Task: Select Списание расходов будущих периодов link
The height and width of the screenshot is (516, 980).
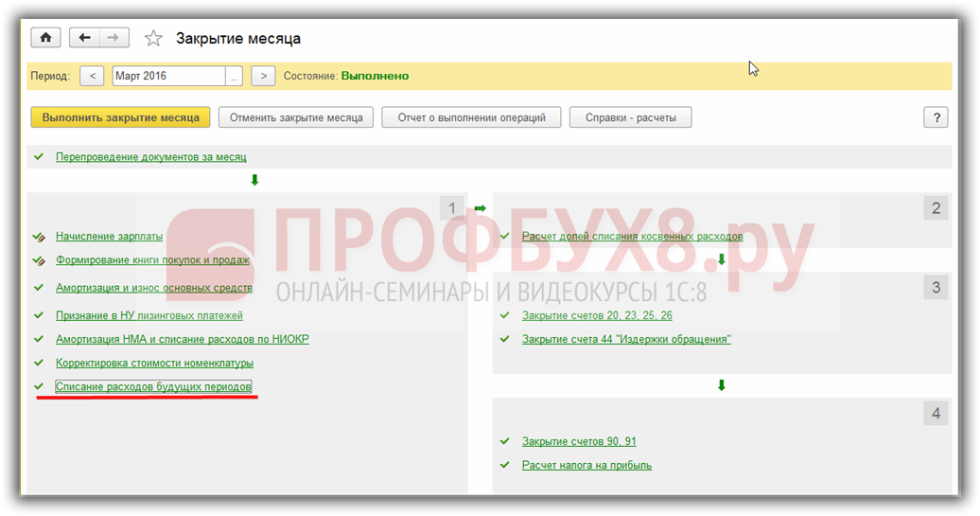Action: pyautogui.click(x=153, y=387)
